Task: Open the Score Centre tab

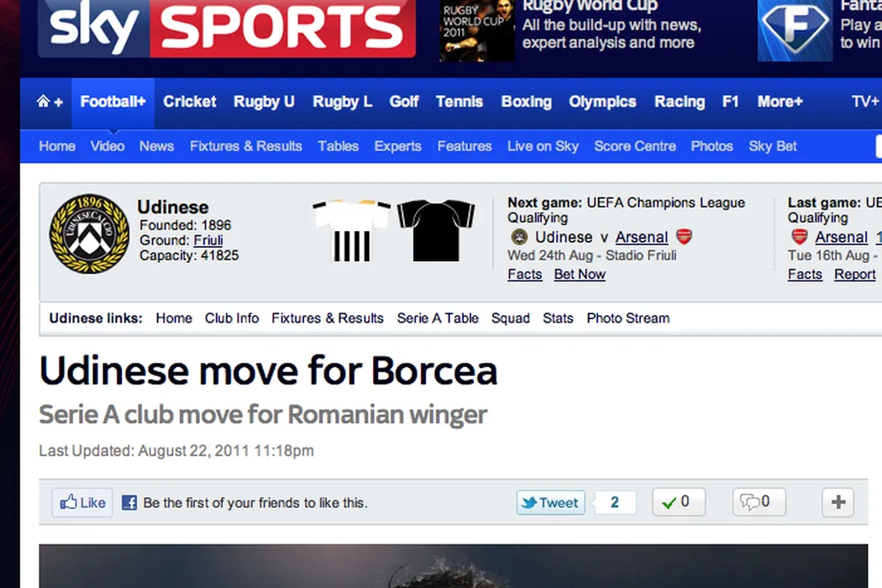Action: 635,146
